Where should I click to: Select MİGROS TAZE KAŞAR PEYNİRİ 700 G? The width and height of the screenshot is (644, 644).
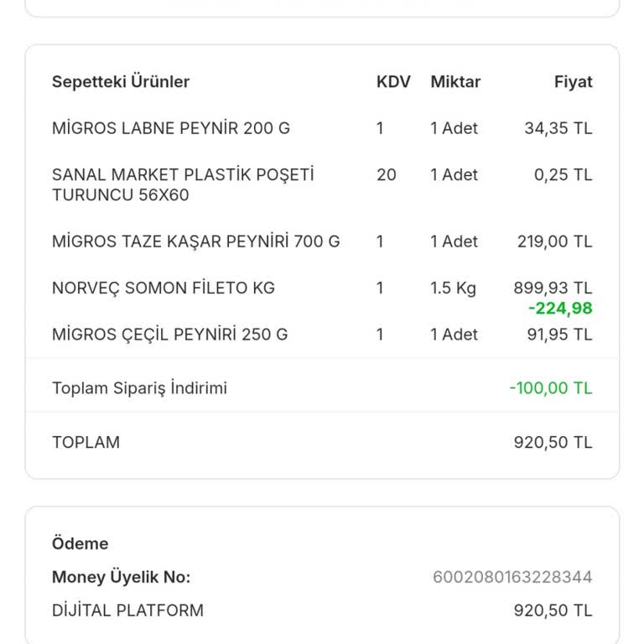coord(196,241)
